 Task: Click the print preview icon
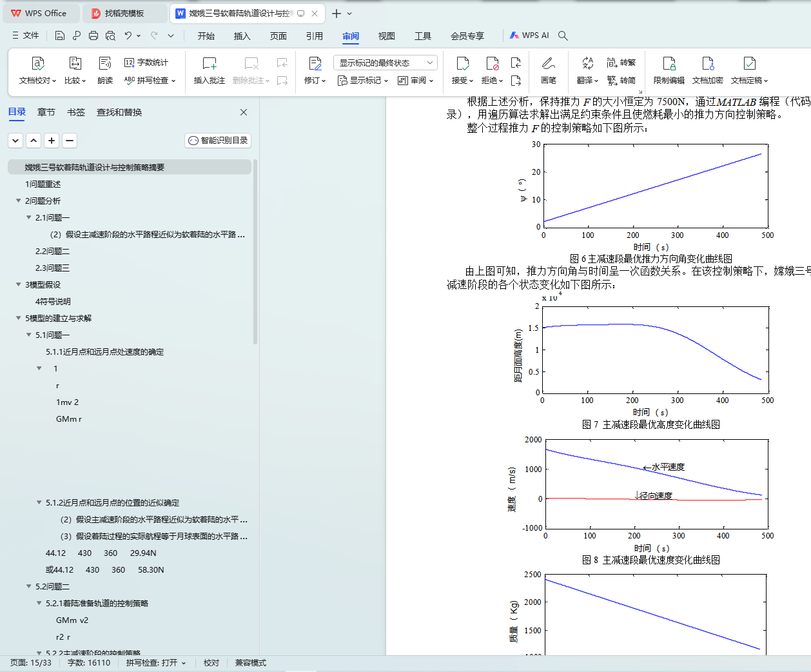click(x=110, y=35)
